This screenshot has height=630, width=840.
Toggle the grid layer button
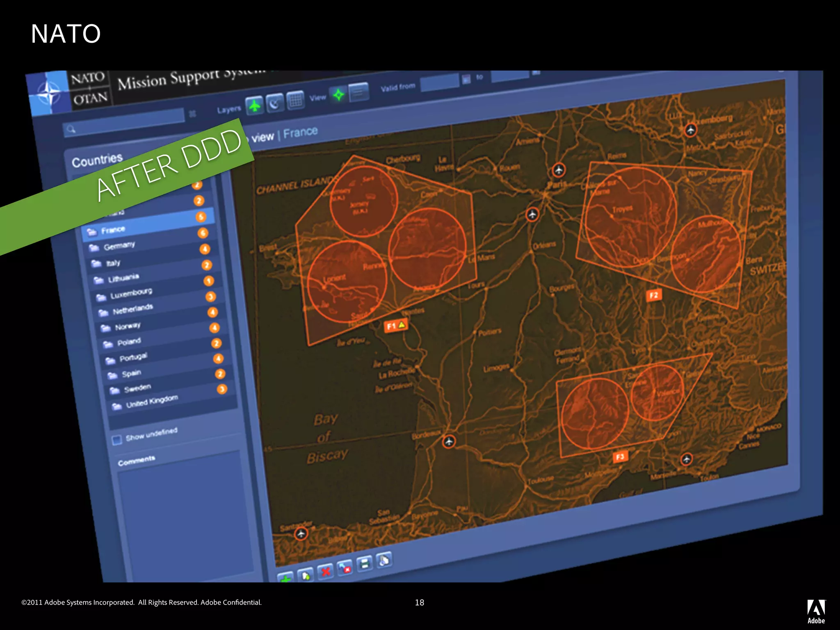[295, 100]
